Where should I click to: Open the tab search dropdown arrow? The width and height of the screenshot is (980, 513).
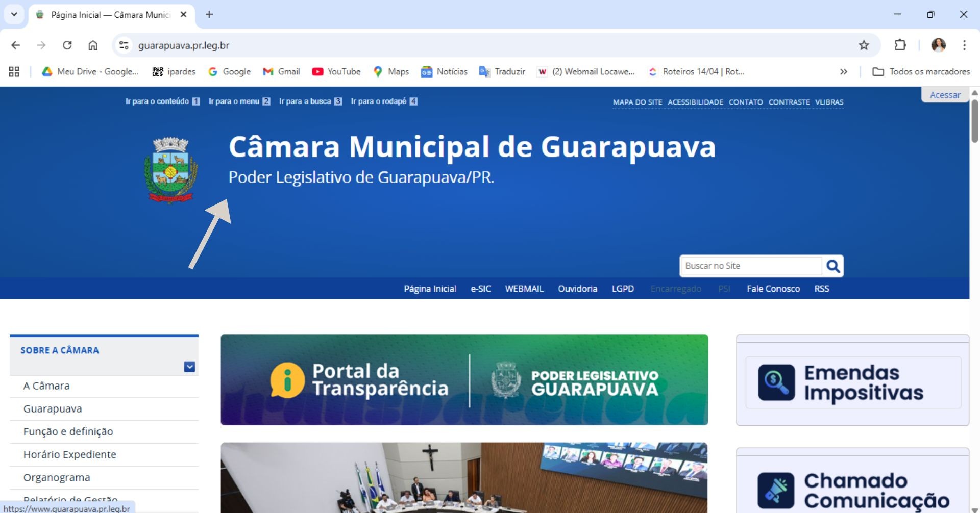(x=14, y=14)
